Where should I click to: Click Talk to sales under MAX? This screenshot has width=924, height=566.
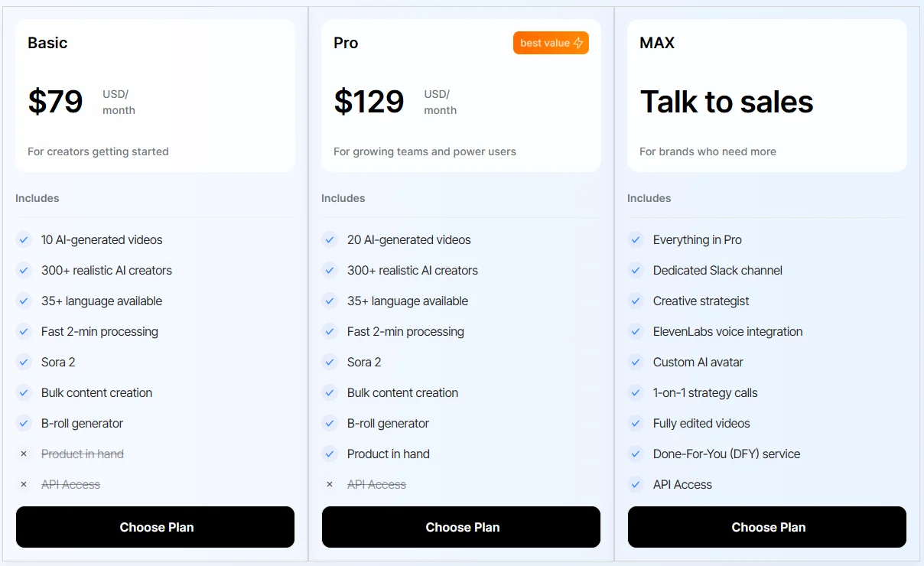point(726,102)
